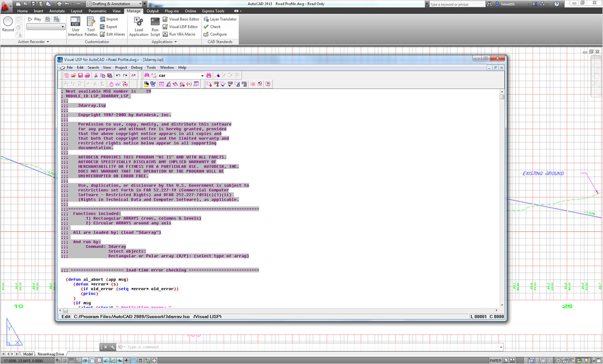Click Tool Palettes icon in ribbon
This screenshot has height=364, width=603.
tap(91, 27)
